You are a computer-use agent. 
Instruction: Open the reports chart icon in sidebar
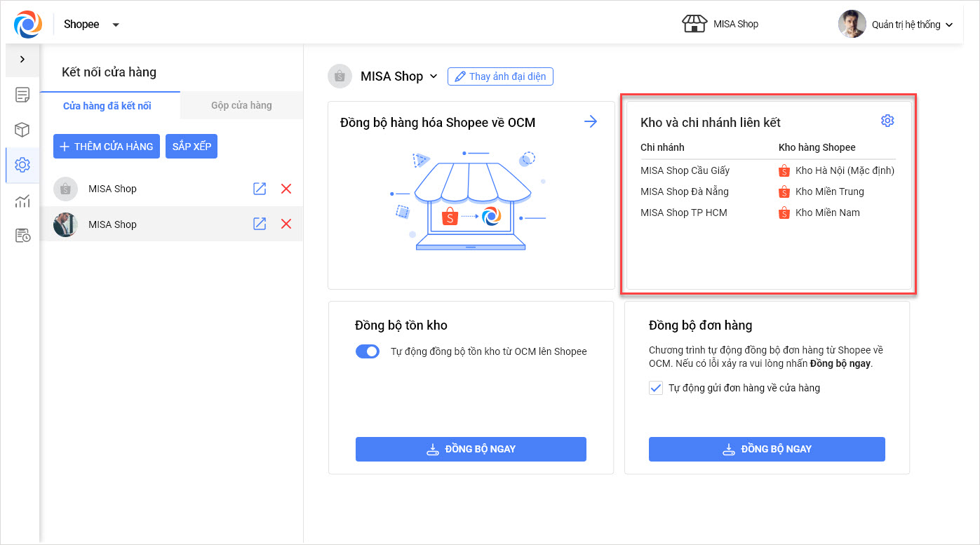click(22, 201)
